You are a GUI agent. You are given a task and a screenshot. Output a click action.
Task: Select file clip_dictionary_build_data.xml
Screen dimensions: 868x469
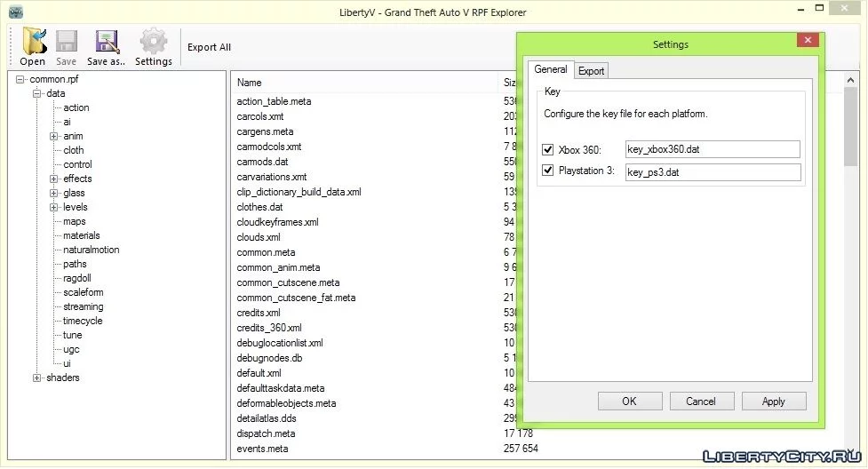[x=299, y=192]
